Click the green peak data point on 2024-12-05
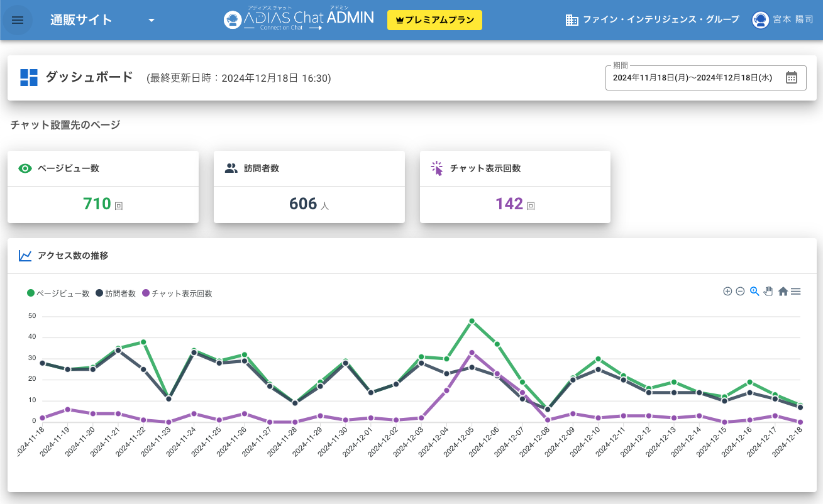Screen dimensions: 823x504 [472, 321]
